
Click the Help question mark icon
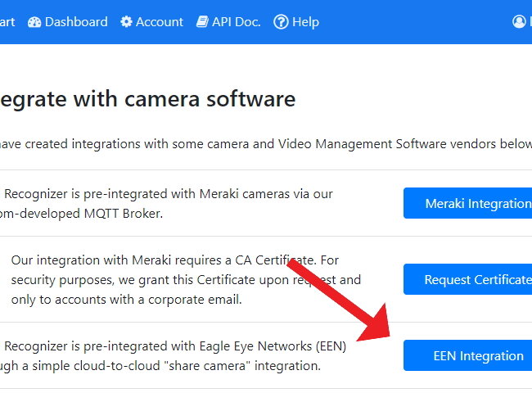(281, 22)
